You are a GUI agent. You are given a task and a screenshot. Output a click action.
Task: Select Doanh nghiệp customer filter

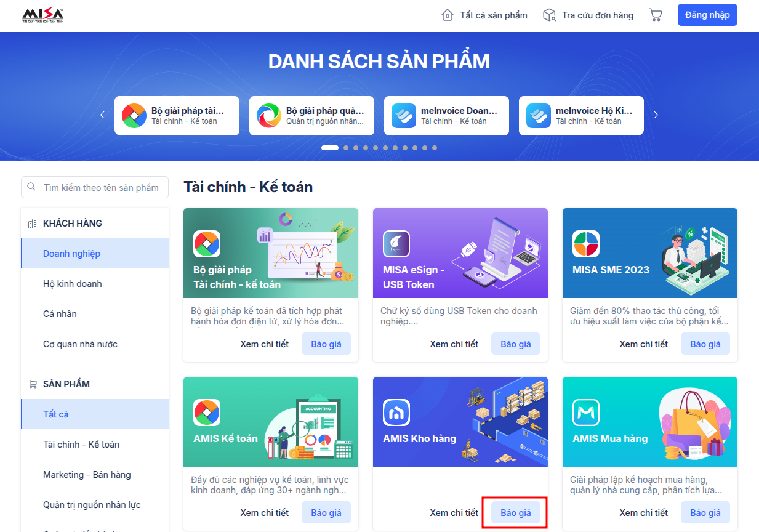pos(95,254)
